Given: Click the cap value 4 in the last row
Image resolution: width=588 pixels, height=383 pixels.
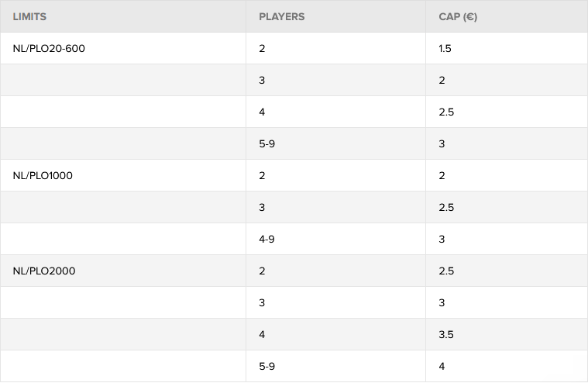Looking at the screenshot, I should tap(442, 366).
